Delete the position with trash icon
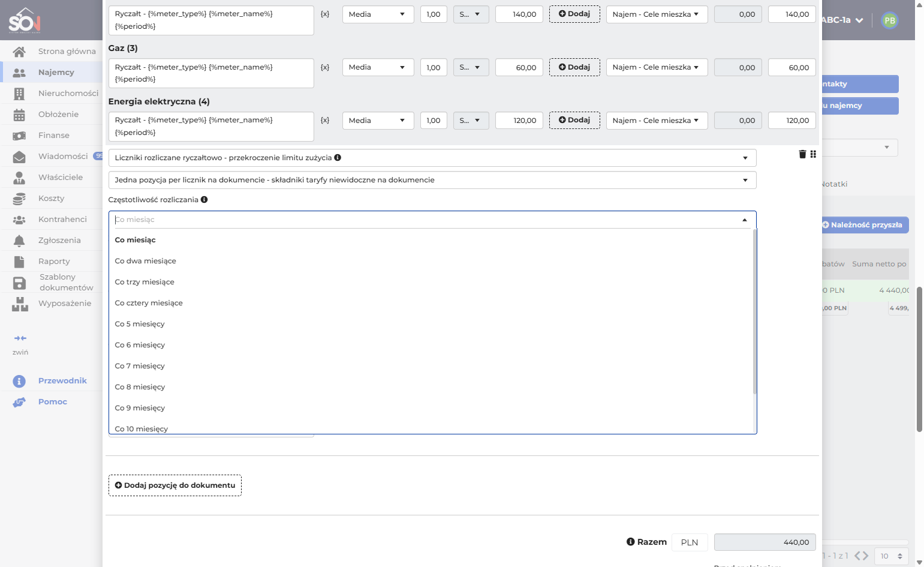This screenshot has height=567, width=924. coord(802,154)
